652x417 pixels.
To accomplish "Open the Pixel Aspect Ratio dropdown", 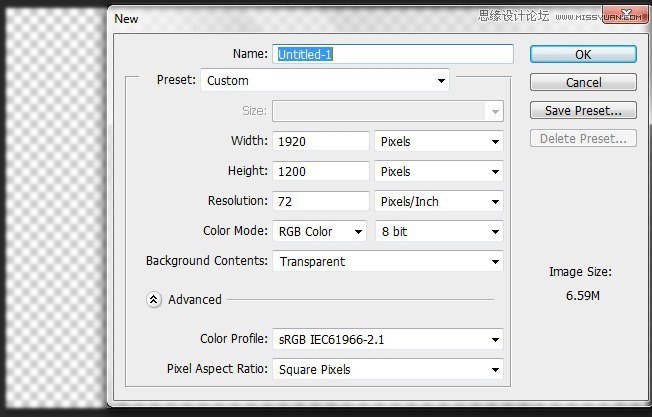I will [388, 369].
